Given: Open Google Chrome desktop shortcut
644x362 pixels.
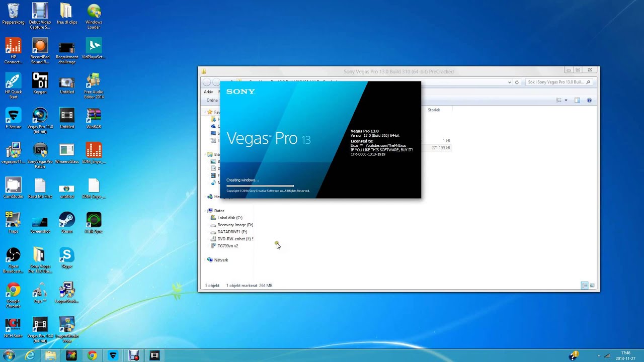Looking at the screenshot, I should pos(13,295).
